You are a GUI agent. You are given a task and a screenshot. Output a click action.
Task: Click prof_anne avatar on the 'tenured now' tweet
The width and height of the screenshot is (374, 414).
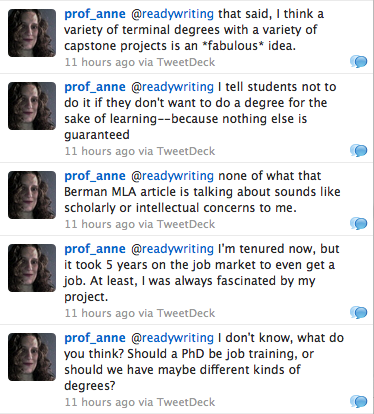[32, 268]
